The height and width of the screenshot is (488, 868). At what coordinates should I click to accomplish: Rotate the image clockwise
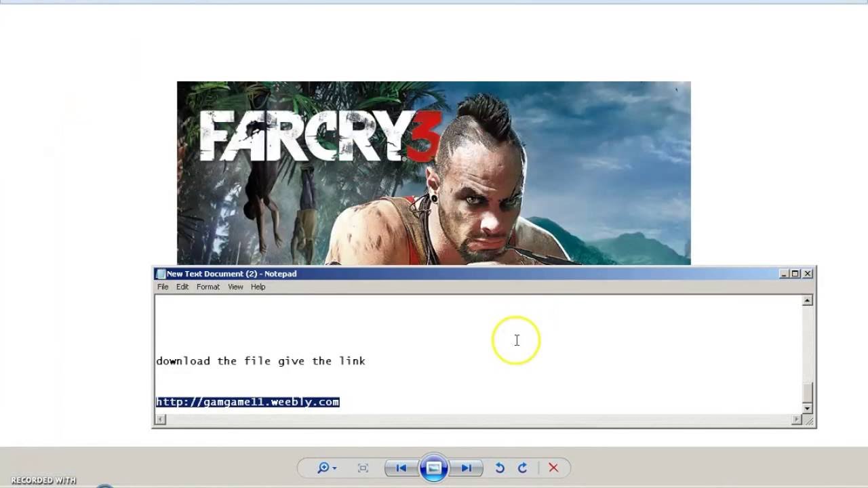point(522,468)
